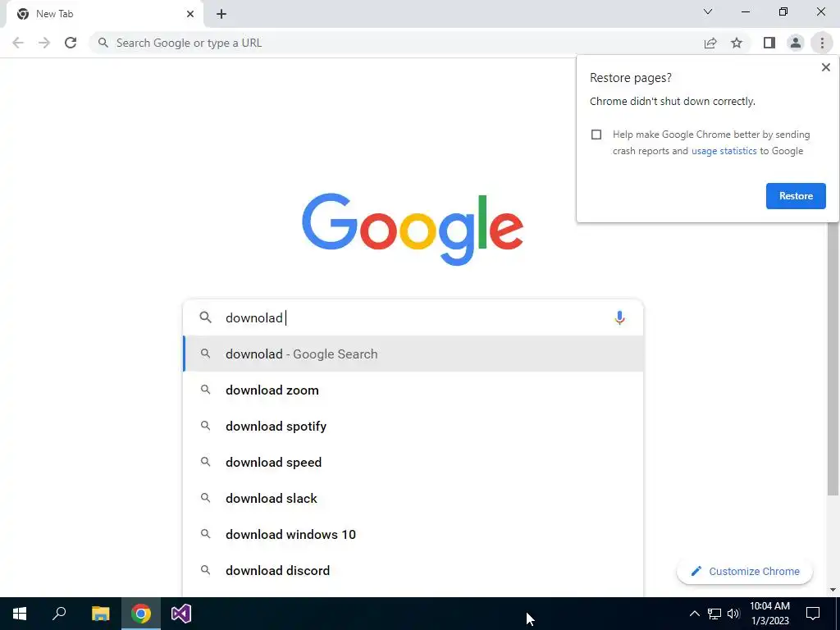Open Chrome's three-dot menu
This screenshot has height=630, width=840.
click(822, 43)
